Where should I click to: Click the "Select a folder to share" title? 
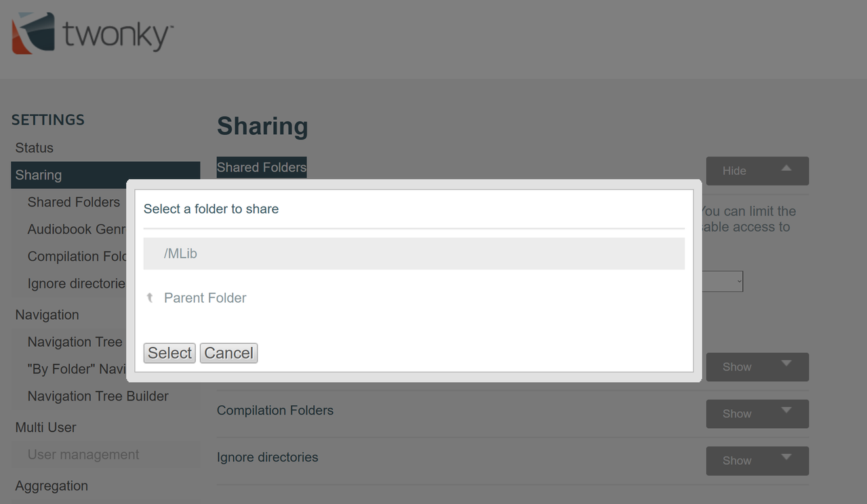(x=211, y=209)
